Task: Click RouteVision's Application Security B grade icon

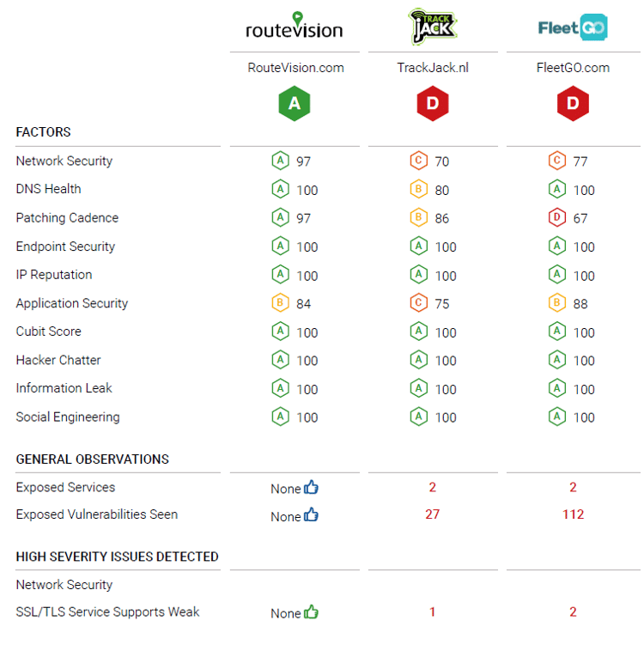Action: click(280, 303)
